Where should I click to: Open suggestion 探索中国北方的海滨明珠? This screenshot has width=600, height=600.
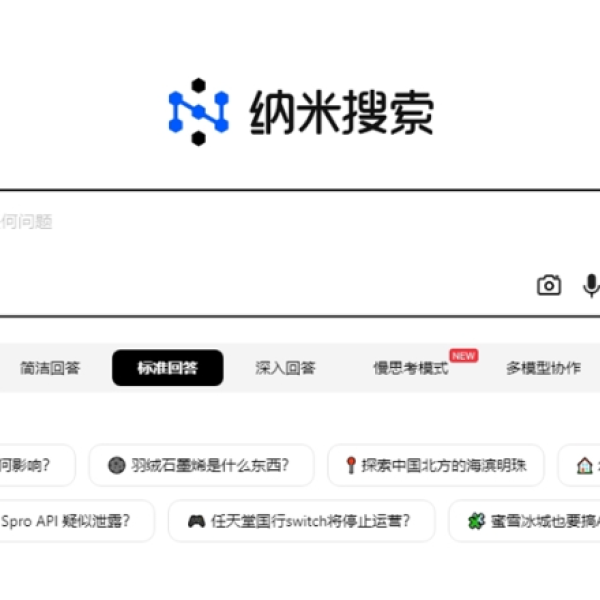[436, 465]
